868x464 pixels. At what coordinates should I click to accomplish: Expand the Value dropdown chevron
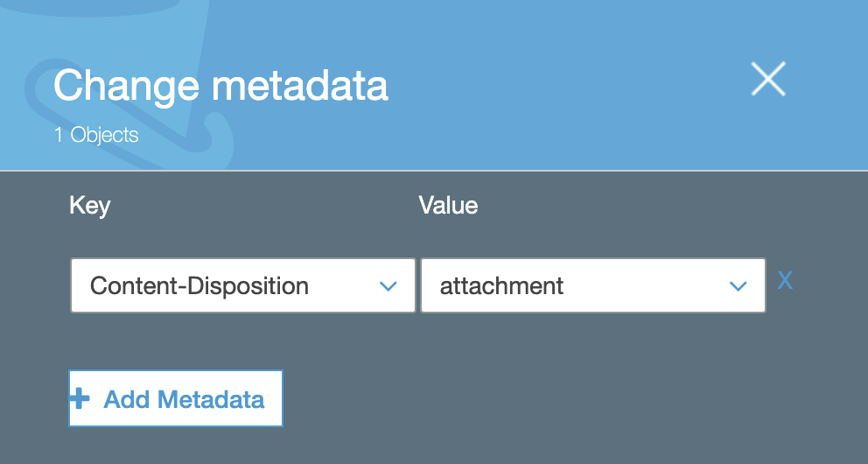click(738, 286)
